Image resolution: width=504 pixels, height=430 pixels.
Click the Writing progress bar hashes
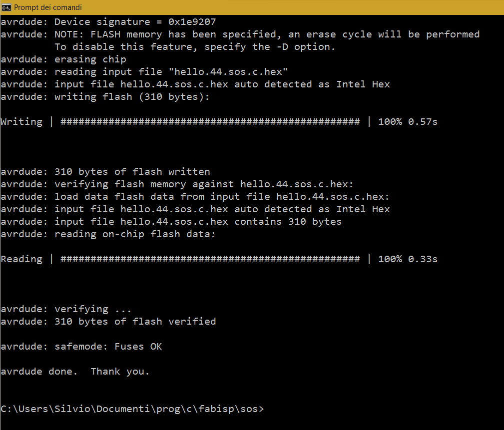[210, 122]
